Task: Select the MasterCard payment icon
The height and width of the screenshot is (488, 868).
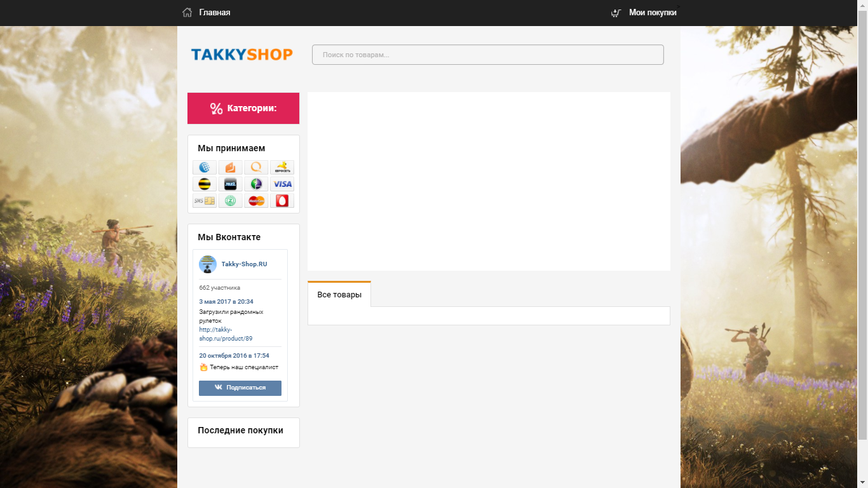Action: point(256,201)
